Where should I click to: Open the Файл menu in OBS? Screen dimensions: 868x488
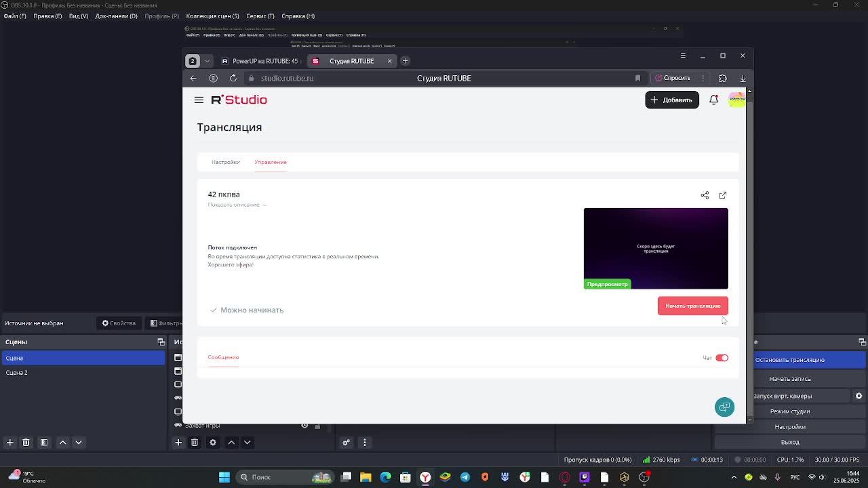tap(15, 16)
